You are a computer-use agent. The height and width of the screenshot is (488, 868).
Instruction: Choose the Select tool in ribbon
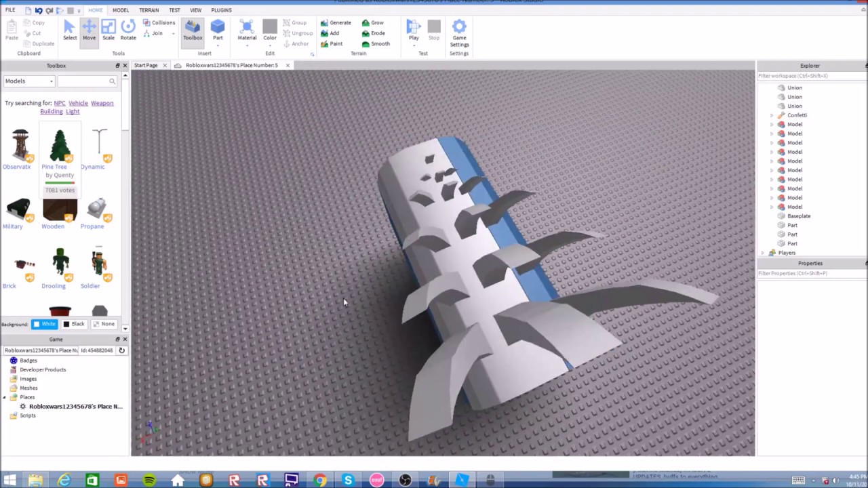[69, 30]
